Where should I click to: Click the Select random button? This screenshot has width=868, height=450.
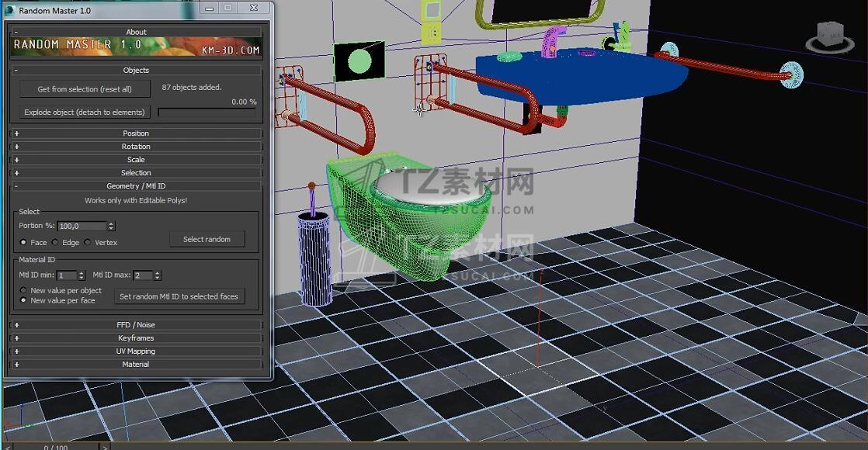[207, 239]
